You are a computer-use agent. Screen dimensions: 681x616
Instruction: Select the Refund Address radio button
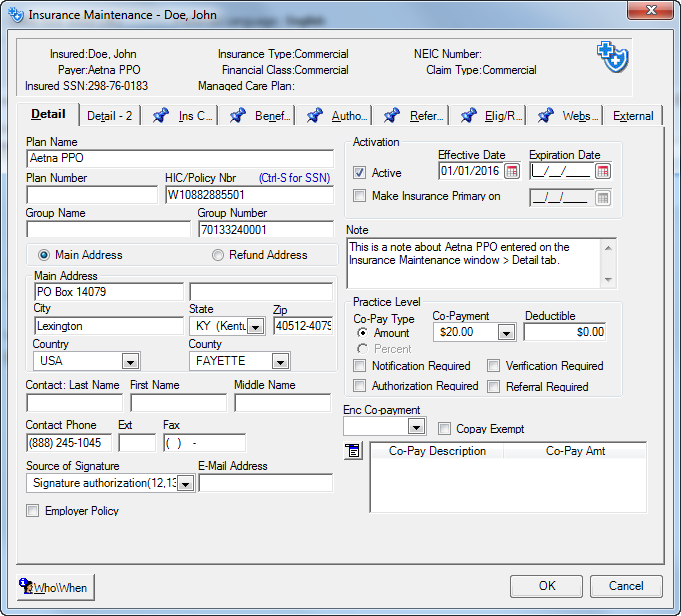click(x=218, y=255)
